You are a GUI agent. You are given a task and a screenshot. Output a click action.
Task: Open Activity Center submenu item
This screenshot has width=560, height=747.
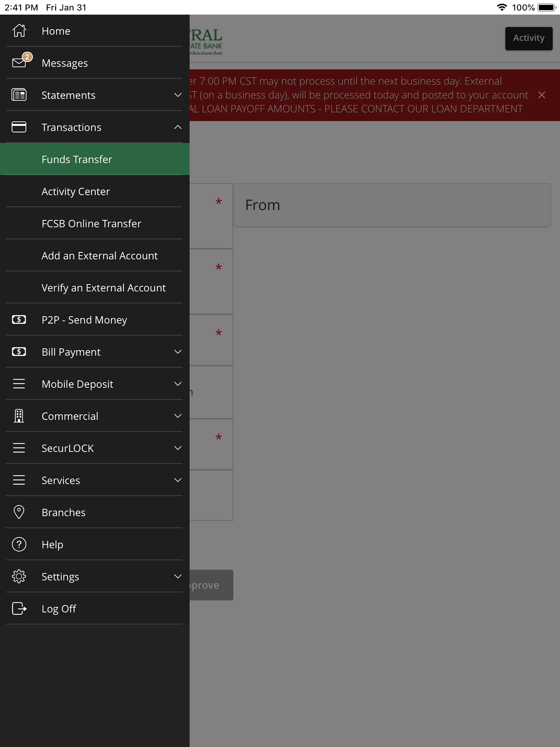pyautogui.click(x=95, y=191)
